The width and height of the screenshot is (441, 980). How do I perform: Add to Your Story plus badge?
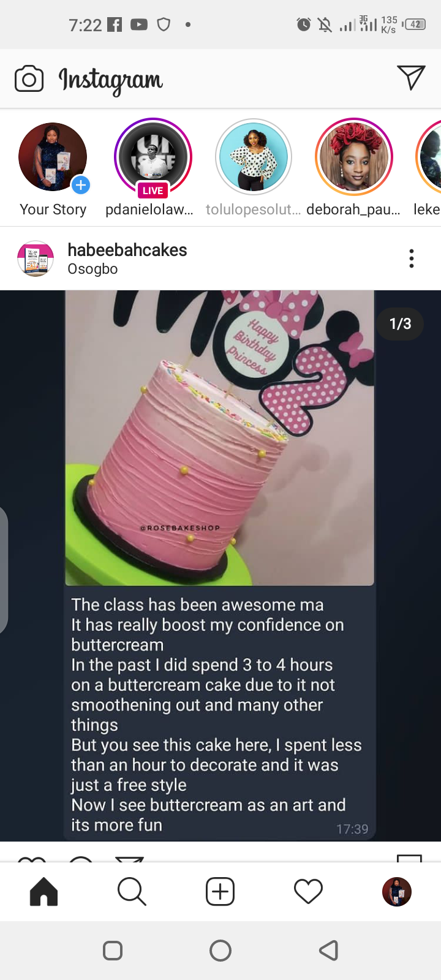tap(80, 184)
